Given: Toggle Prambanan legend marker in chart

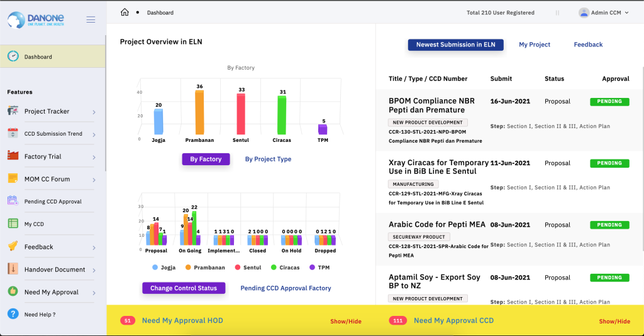Looking at the screenshot, I should [x=188, y=267].
